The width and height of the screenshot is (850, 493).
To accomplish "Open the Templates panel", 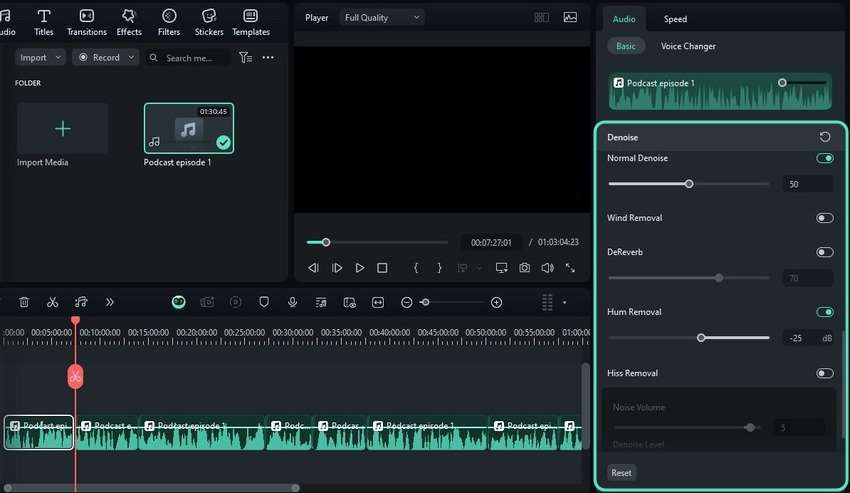I will (250, 22).
